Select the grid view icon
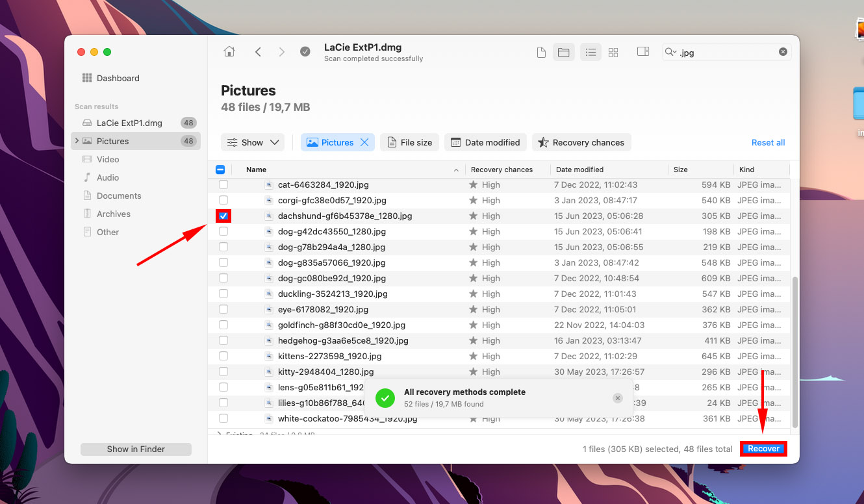Image resolution: width=864 pixels, height=504 pixels. tap(613, 53)
